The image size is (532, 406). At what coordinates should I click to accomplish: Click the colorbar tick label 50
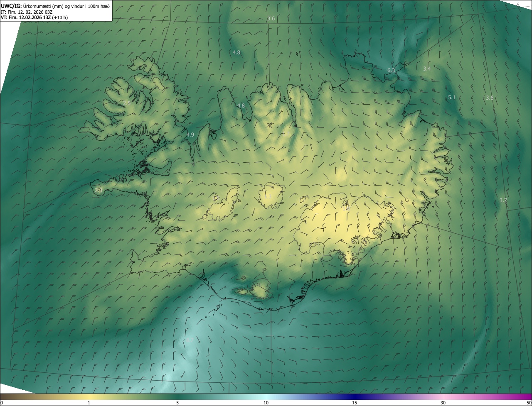pos(529,403)
